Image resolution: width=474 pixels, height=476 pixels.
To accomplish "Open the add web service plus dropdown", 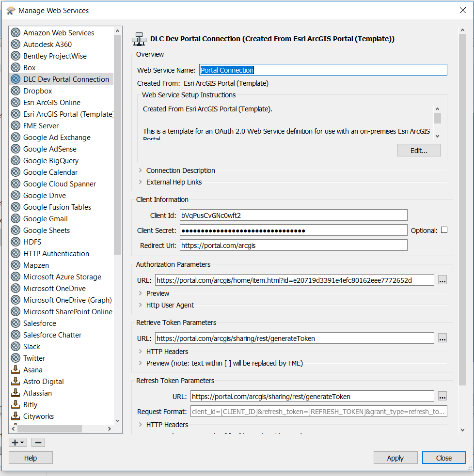I will [x=18, y=442].
